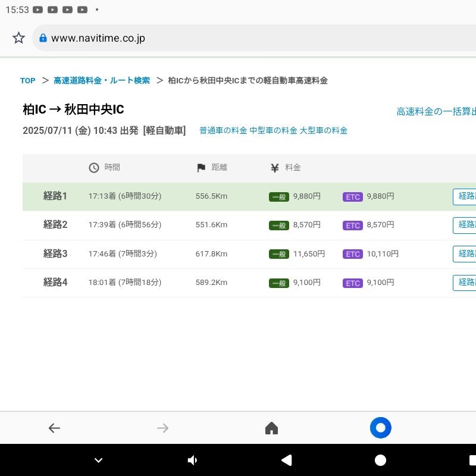The width and height of the screenshot is (476, 476).
Task: Tap system volume speaker icon
Action: click(192, 461)
